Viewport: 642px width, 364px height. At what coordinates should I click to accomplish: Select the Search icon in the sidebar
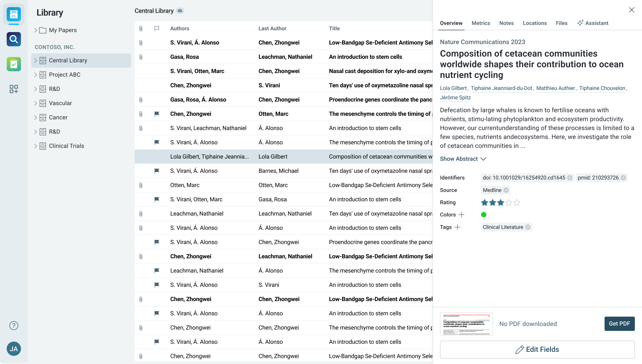pos(14,39)
